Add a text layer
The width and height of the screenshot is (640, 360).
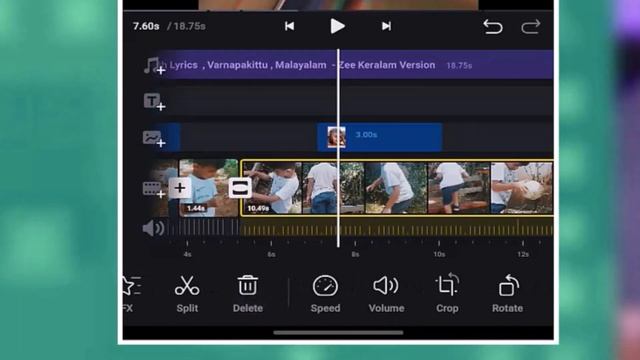(x=154, y=102)
